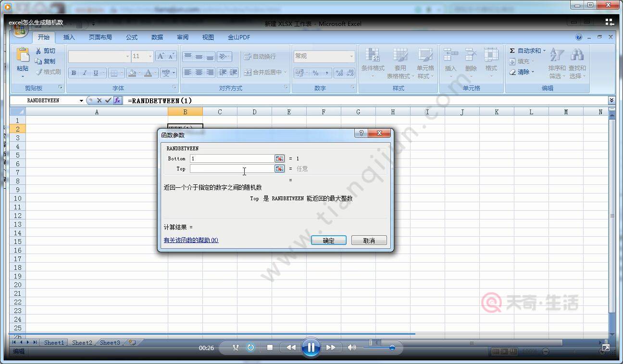Toggle Bold formatting in the ribbon
The image size is (623, 364).
[74, 73]
